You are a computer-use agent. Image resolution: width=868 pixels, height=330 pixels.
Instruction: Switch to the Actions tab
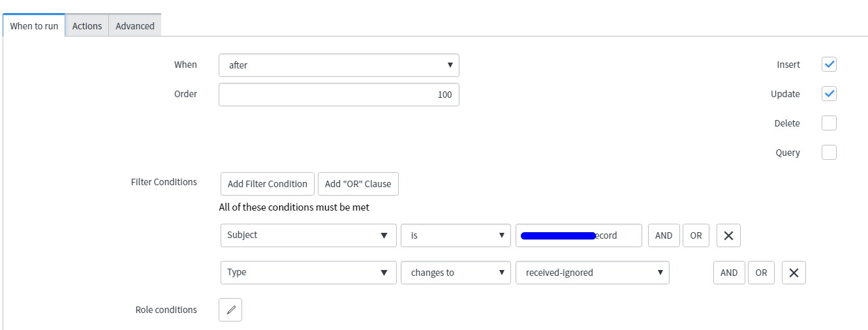[x=87, y=26]
